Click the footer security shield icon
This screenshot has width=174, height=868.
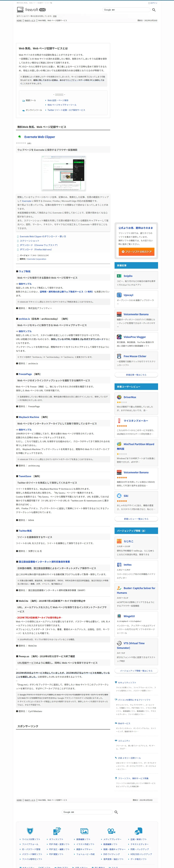(30, 831)
